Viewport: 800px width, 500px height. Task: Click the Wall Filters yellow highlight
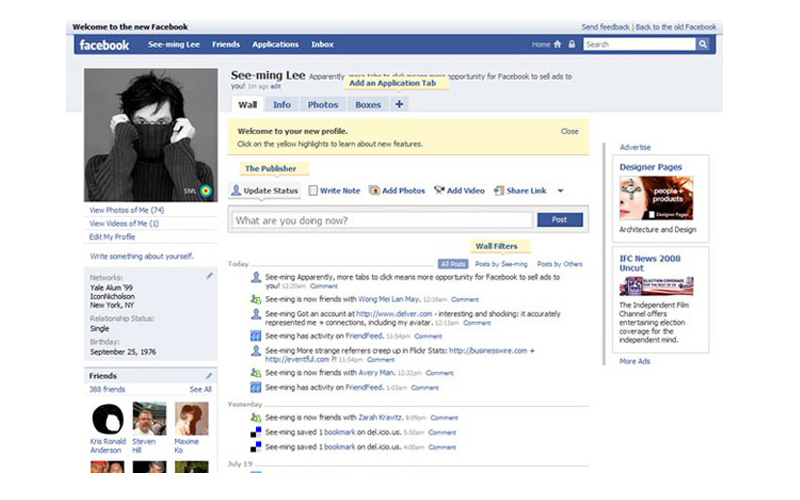point(499,246)
